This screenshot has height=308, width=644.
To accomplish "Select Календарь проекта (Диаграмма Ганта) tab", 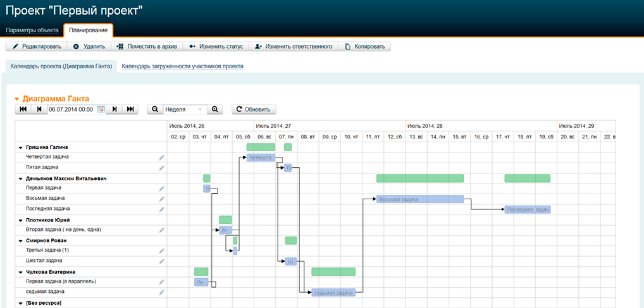I will coord(61,66).
